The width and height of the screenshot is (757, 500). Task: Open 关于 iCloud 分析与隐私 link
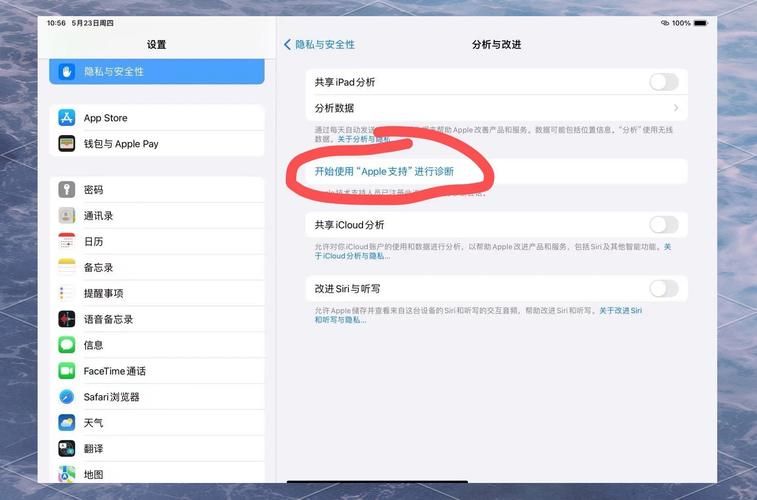tap(492, 251)
